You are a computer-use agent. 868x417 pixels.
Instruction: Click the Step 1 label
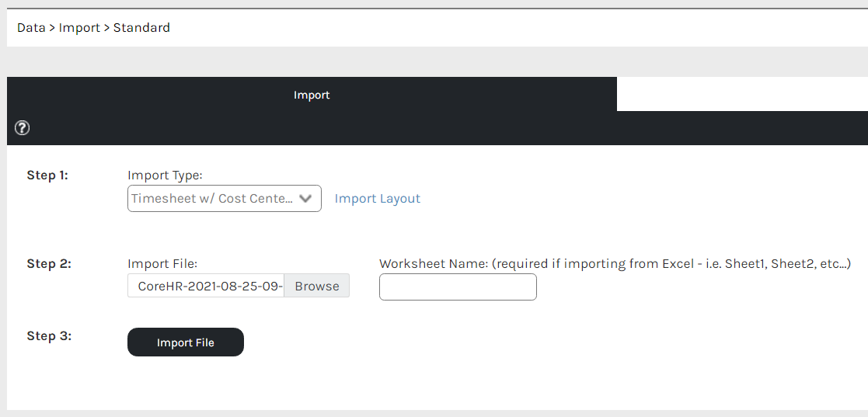[47, 175]
